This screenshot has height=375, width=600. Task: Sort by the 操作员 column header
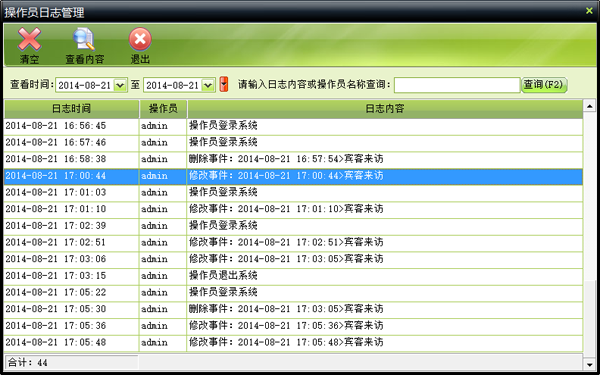163,109
